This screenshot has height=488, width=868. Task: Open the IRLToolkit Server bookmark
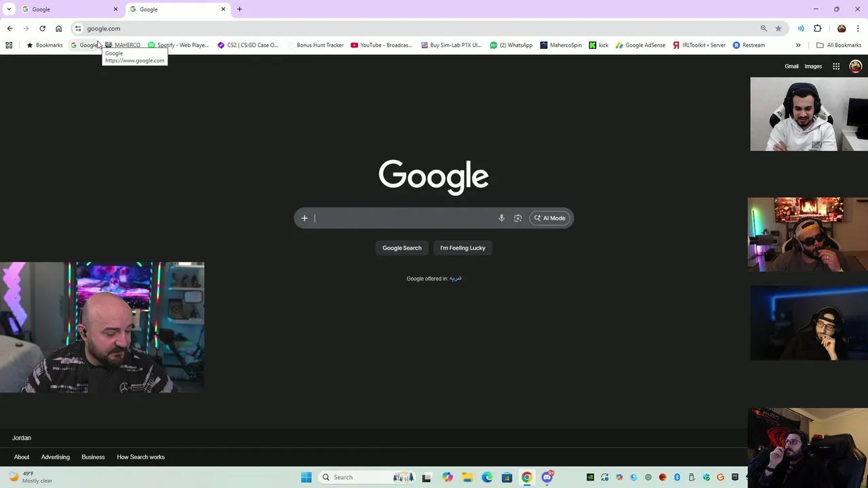pos(699,45)
